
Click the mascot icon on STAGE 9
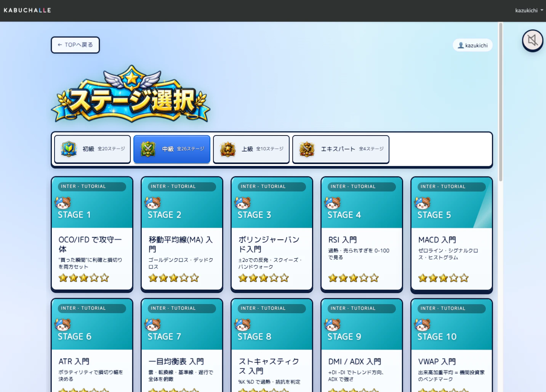tap(333, 325)
